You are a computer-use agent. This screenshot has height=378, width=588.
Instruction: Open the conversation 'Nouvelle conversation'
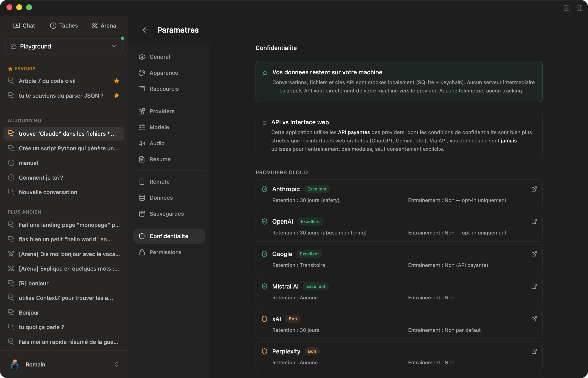pos(48,192)
